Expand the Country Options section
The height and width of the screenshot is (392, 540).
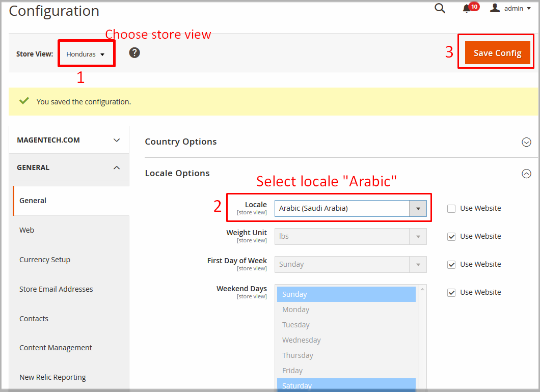pos(526,142)
